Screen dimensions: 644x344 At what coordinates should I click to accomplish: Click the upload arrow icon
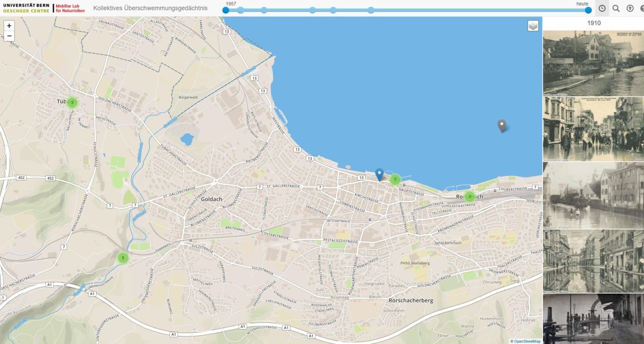(630, 8)
